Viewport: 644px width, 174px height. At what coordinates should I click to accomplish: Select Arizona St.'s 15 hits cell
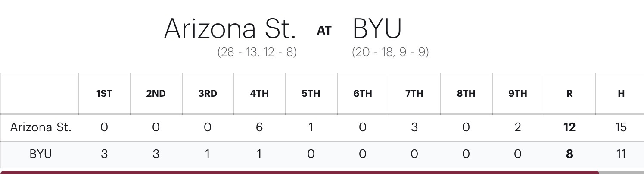(x=621, y=127)
